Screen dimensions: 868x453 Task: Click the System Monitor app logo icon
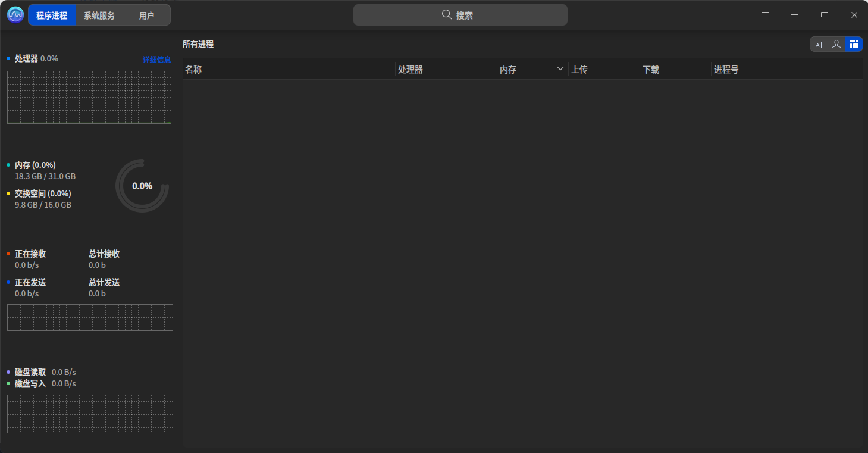[15, 15]
